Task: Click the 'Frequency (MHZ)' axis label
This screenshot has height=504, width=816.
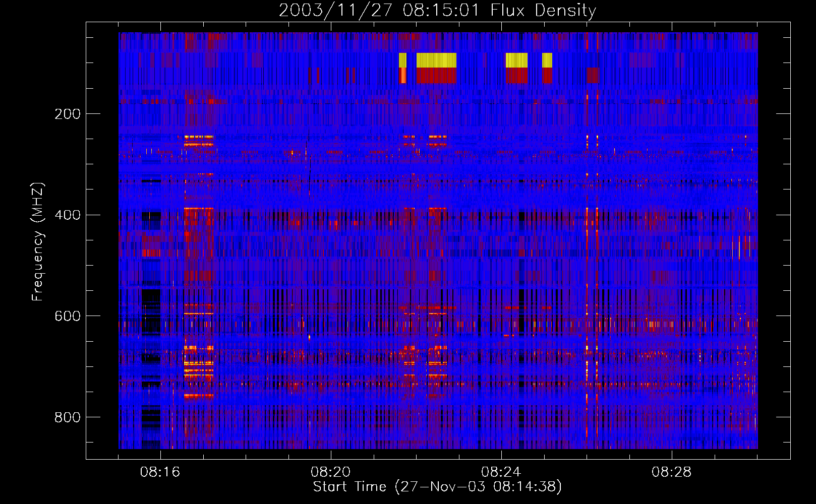Action: click(x=38, y=242)
